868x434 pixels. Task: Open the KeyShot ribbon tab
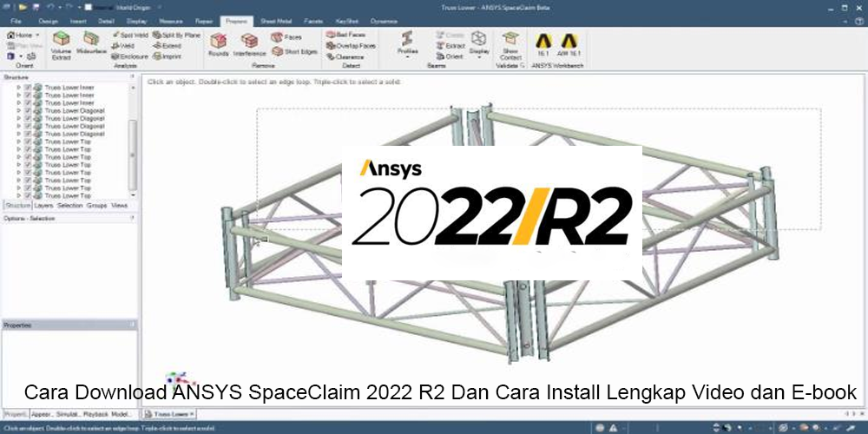tap(347, 21)
